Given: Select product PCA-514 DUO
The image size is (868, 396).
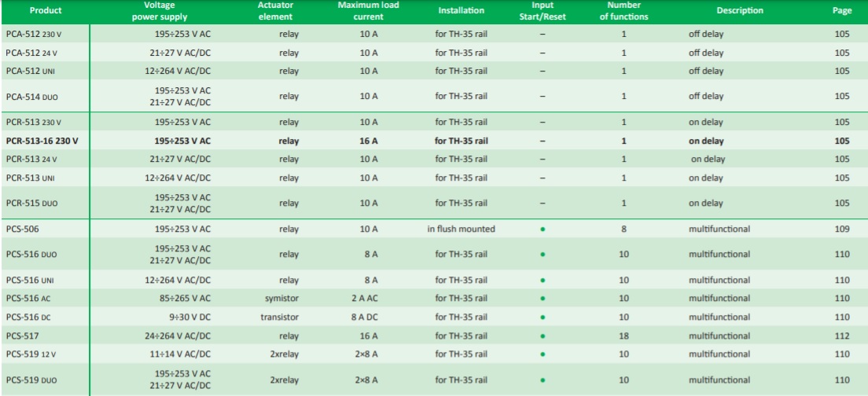Looking at the screenshot, I should (31, 96).
